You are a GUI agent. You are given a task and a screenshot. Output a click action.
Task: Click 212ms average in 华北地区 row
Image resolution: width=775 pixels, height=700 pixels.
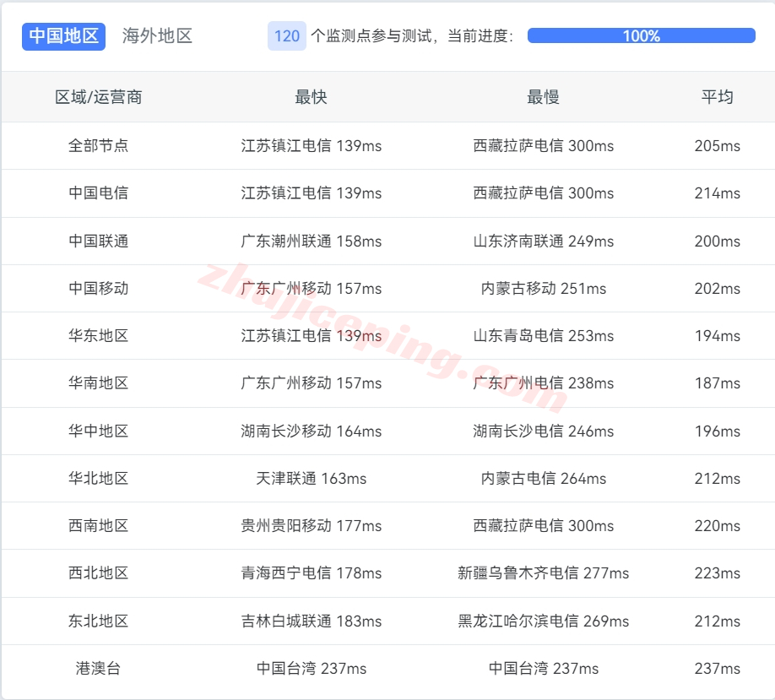tap(718, 478)
